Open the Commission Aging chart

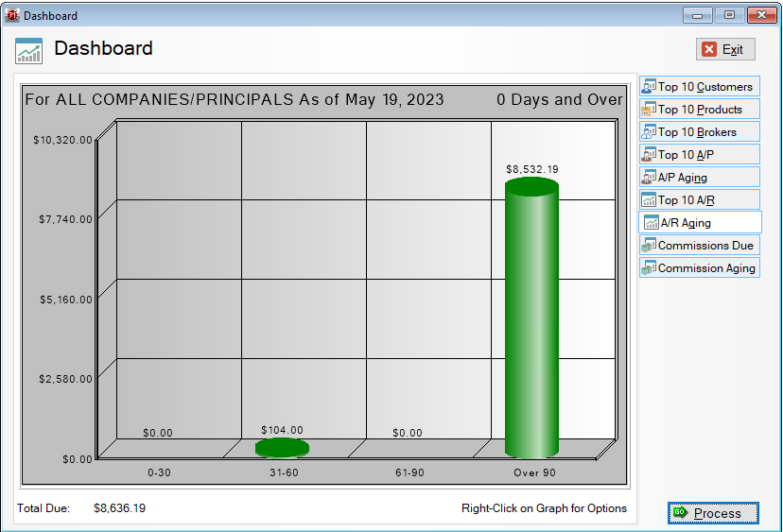click(699, 268)
